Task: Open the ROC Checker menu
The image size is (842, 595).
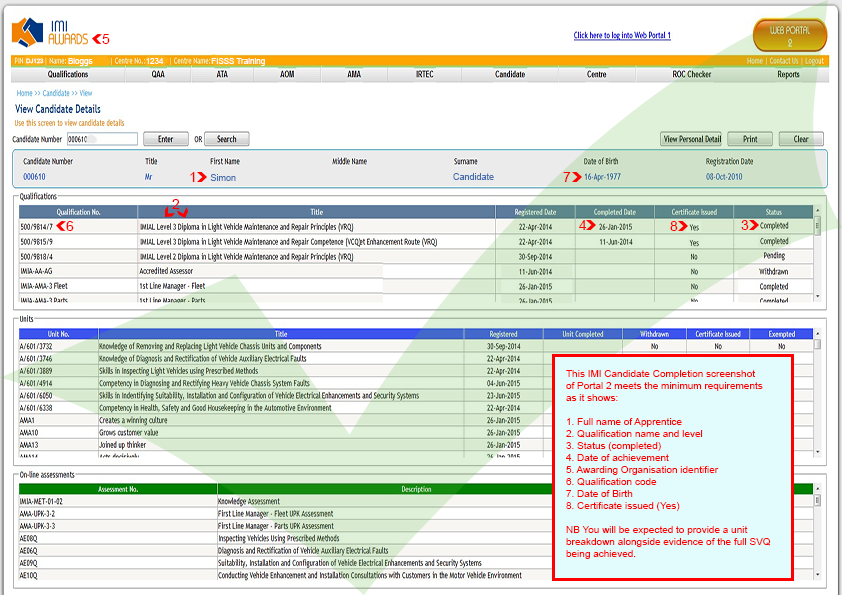Action: point(692,75)
